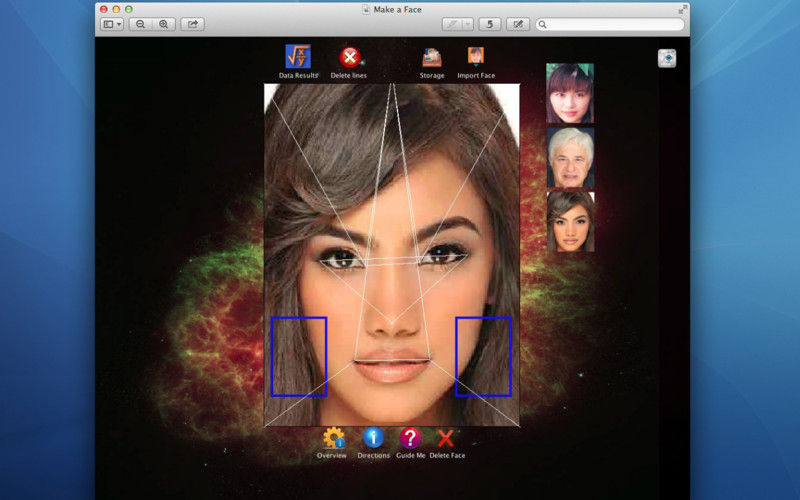Open the Guide Me question mark icon
The image size is (800, 500).
pyautogui.click(x=410, y=438)
